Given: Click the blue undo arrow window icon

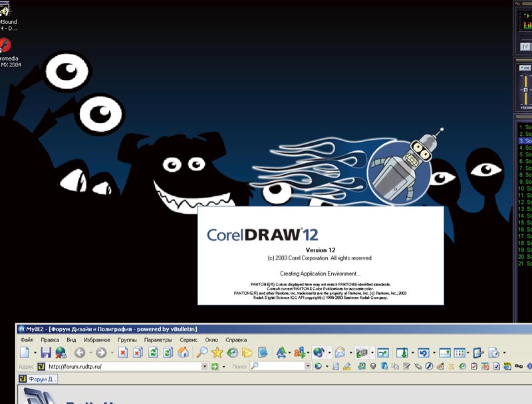Looking at the screenshot, I should pyautogui.click(x=424, y=353).
